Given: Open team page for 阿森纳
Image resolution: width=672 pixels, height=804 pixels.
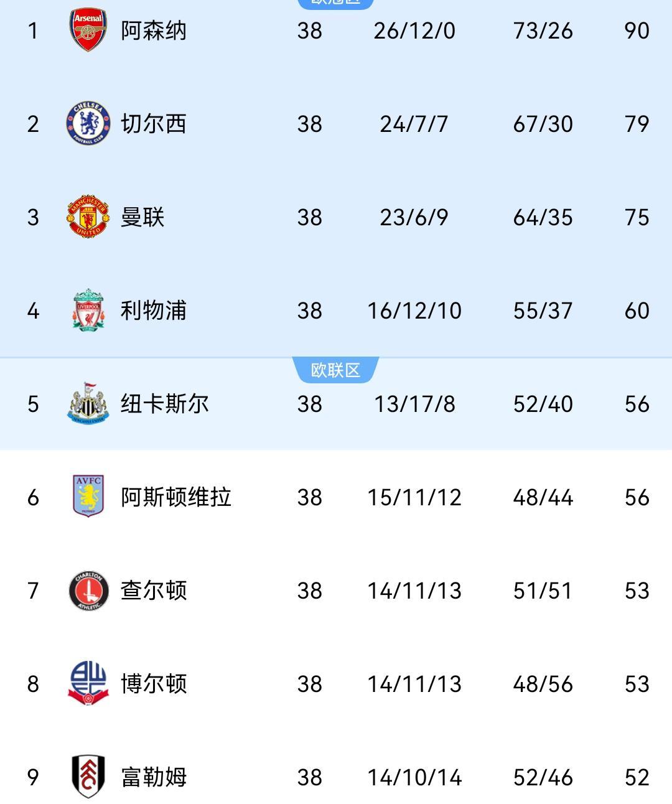Looking at the screenshot, I should (x=153, y=30).
